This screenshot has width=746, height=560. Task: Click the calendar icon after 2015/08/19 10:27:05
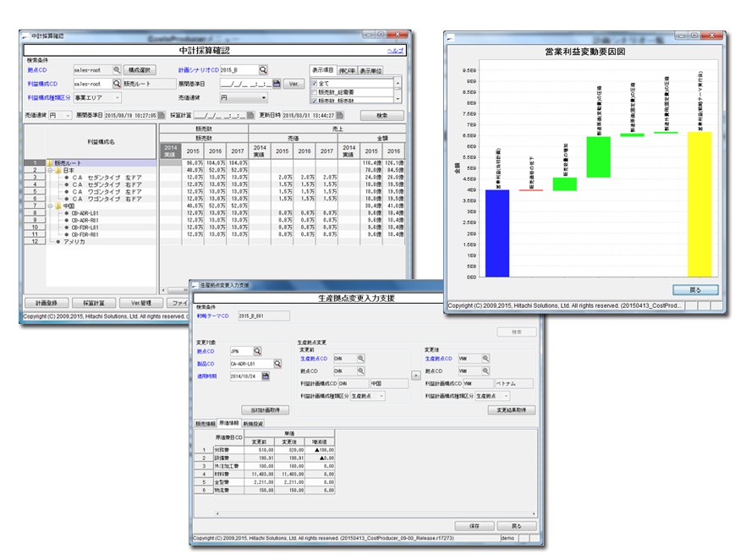point(162,115)
